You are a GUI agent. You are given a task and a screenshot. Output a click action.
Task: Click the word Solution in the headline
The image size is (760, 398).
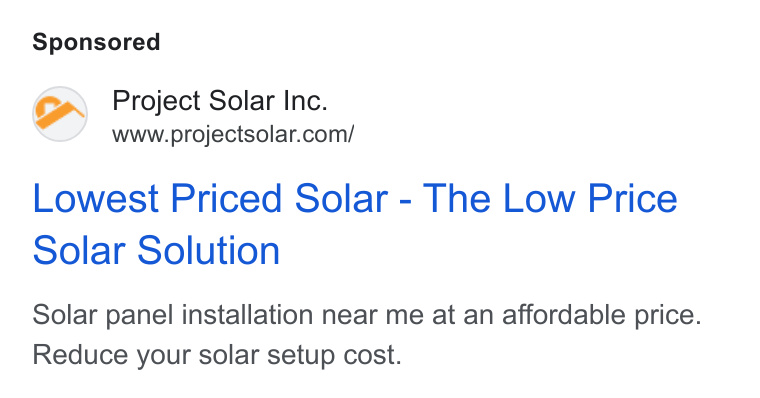click(x=208, y=250)
